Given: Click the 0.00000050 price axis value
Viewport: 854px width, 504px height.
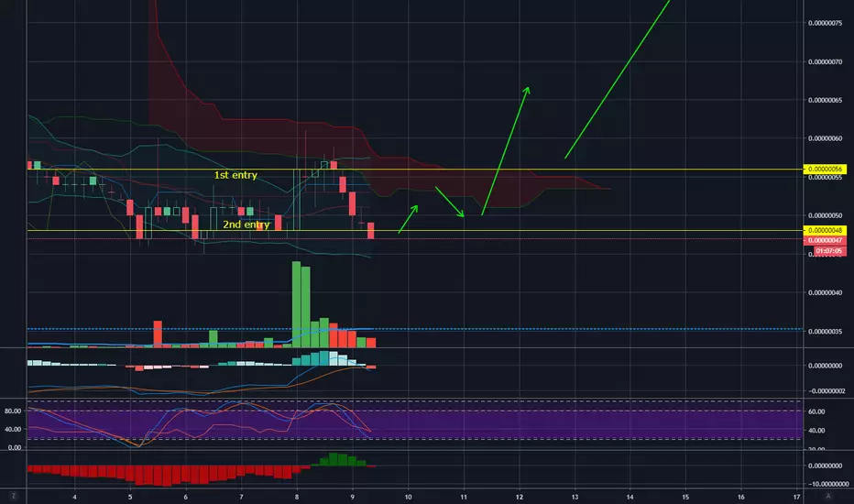Looking at the screenshot, I should click(x=825, y=215).
